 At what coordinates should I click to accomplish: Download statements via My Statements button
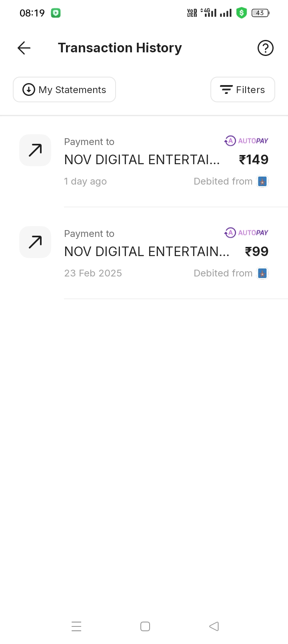(x=64, y=89)
